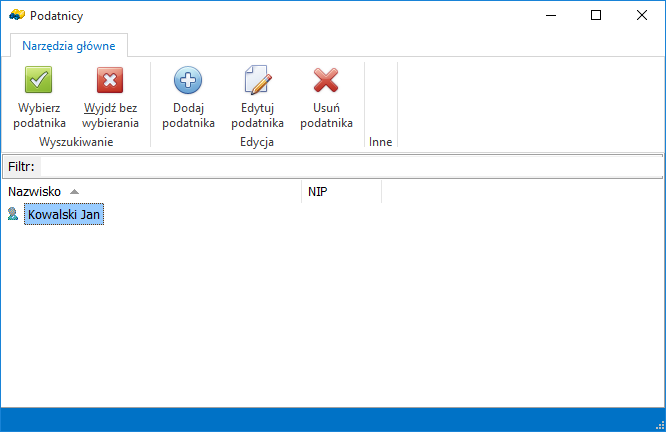Click the red cross Usuń podatnika icon
This screenshot has width=666, height=432.
pos(326,80)
